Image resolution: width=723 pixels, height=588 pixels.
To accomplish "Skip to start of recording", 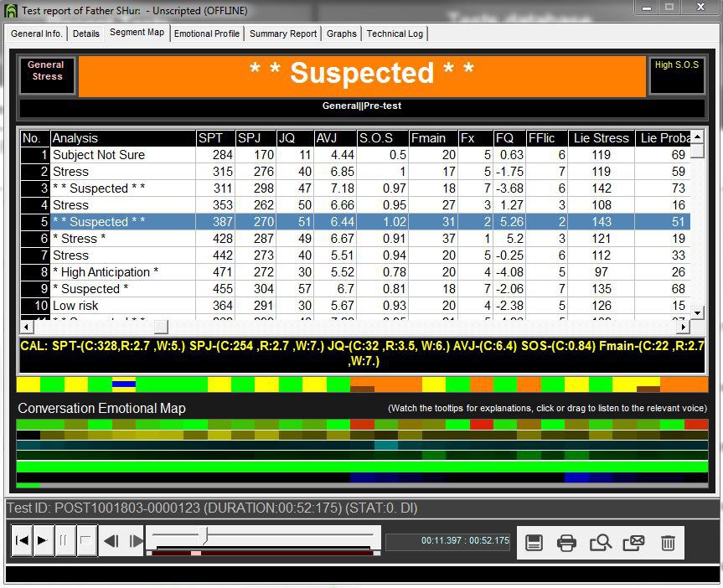I will click(21, 540).
